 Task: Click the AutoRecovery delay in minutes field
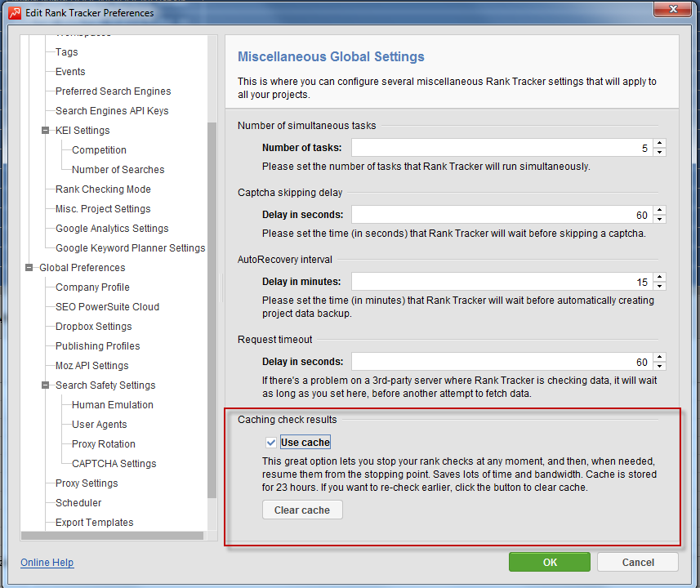[502, 282]
